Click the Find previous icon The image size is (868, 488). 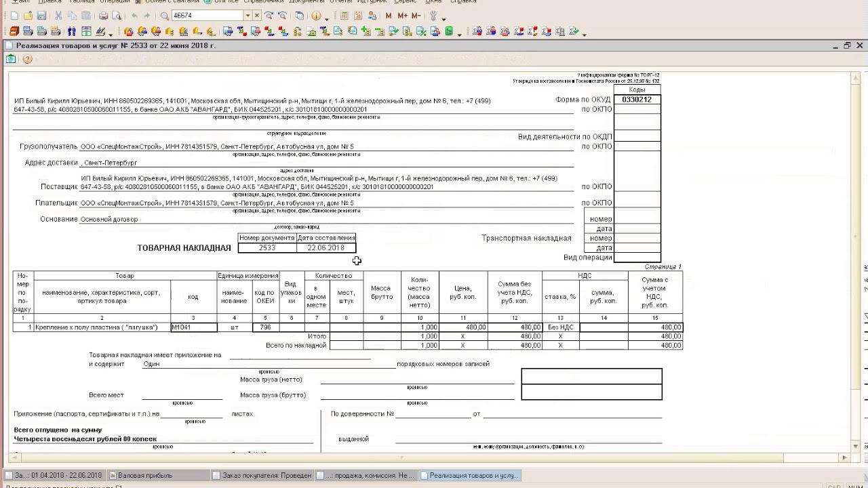click(x=282, y=16)
